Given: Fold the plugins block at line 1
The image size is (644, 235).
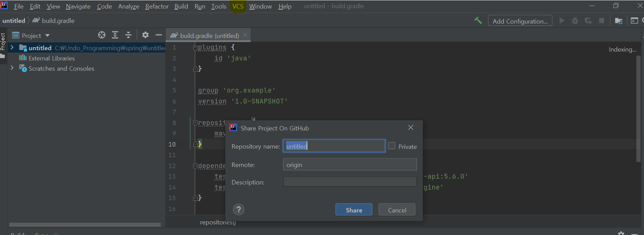Looking at the screenshot, I should [195, 47].
